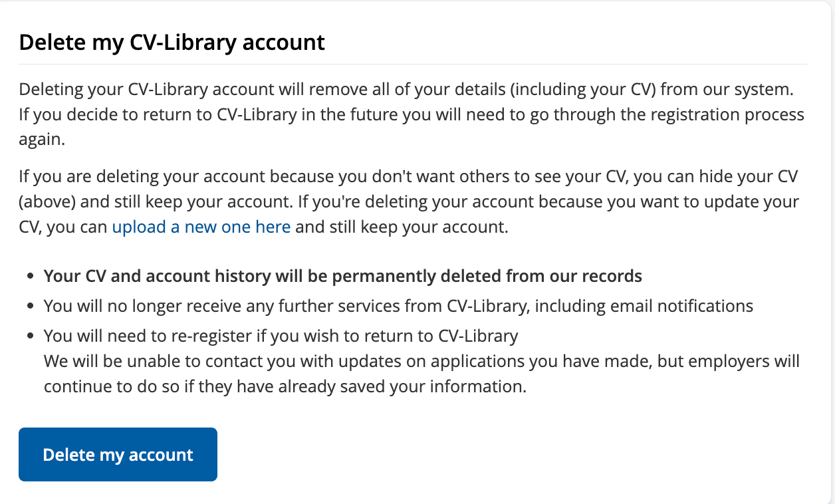Open the 'upload a new one here' link
This screenshot has width=835, height=504.
click(x=201, y=227)
